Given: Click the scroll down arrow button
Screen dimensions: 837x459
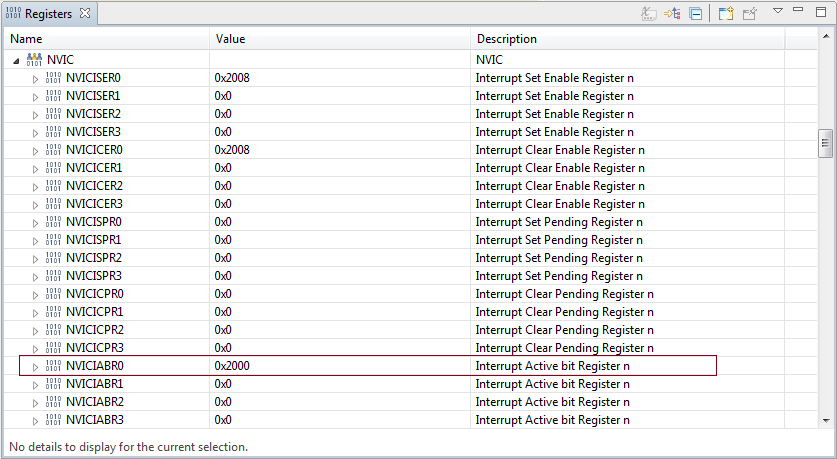Looking at the screenshot, I should pos(826,421).
